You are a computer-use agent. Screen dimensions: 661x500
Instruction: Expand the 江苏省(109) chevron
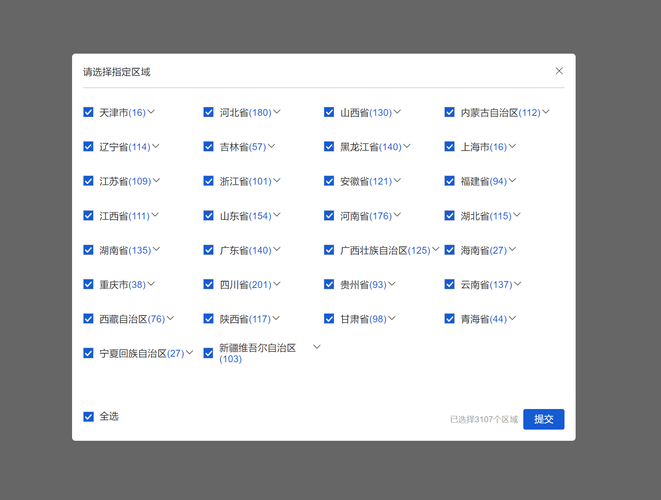[156, 180]
